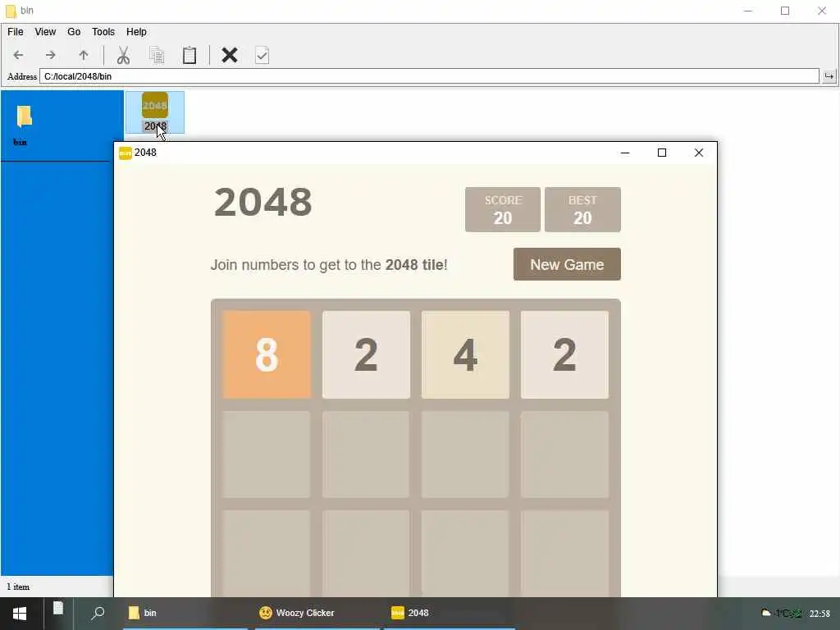Open the Go menu
This screenshot has width=840, height=630.
click(74, 32)
